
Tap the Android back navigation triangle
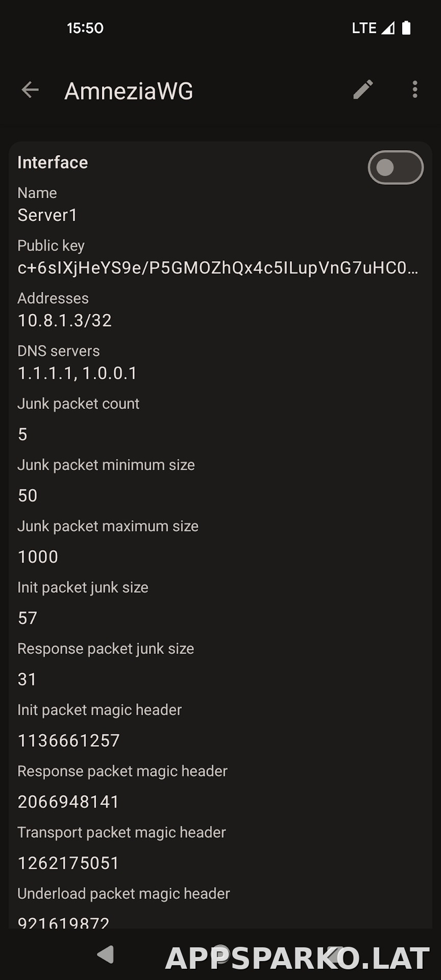click(106, 954)
